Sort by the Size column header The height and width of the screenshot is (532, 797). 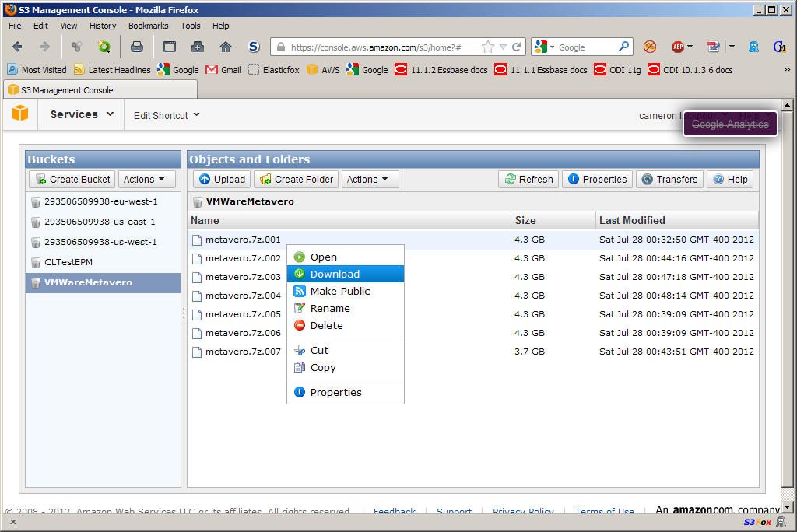(553, 221)
